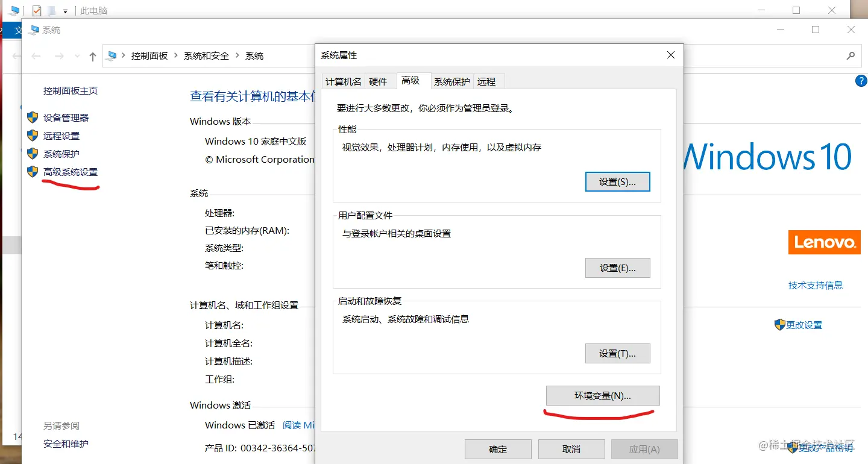Image resolution: width=868 pixels, height=464 pixels.
Task: Click the System window title bar icon
Action: click(34, 30)
